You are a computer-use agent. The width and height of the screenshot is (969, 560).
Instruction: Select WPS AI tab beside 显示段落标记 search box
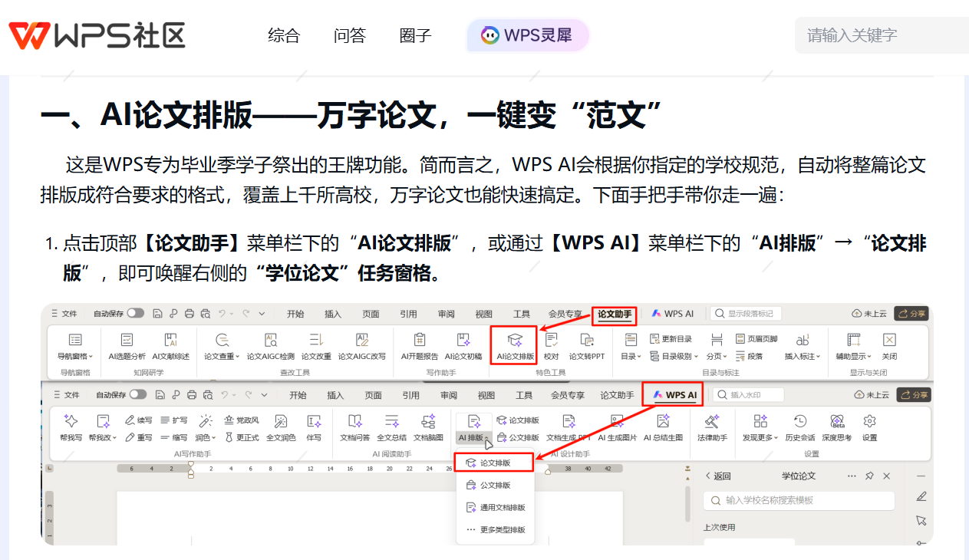pyautogui.click(x=673, y=313)
